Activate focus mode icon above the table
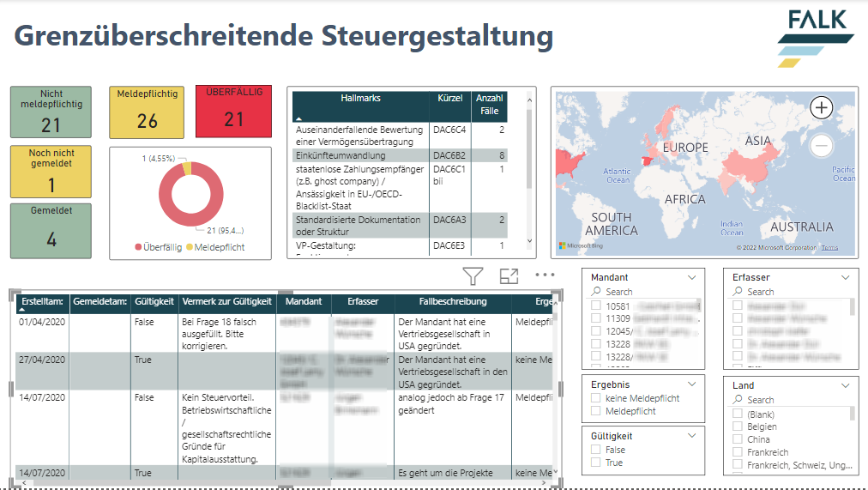This screenshot has width=868, height=490. pyautogui.click(x=509, y=275)
